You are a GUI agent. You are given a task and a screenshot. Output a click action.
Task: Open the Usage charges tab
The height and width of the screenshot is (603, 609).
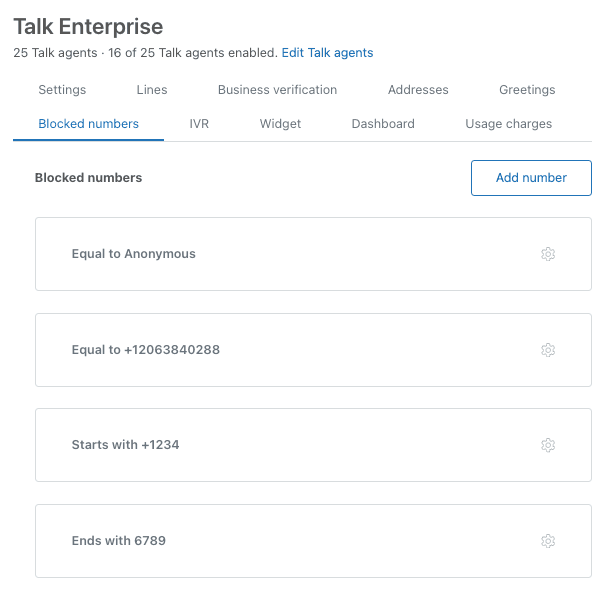[508, 124]
